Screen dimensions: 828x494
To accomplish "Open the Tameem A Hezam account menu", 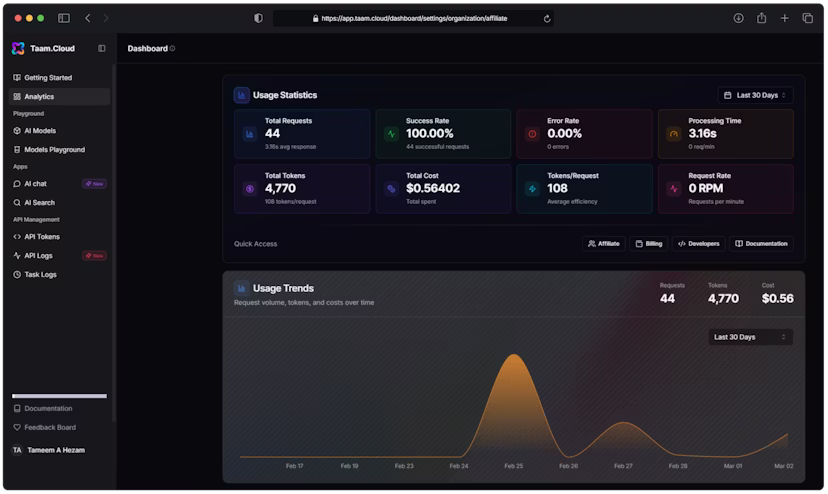I will pyautogui.click(x=55, y=450).
